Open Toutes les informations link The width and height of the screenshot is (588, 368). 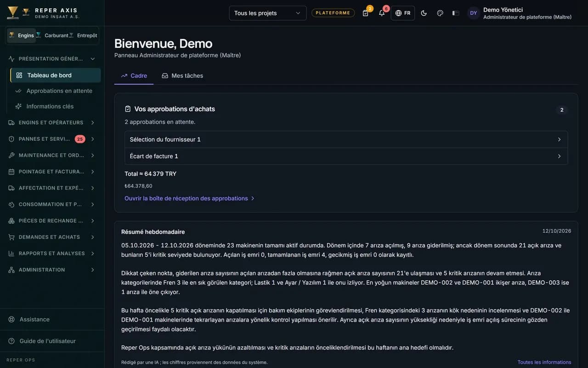(x=544, y=362)
